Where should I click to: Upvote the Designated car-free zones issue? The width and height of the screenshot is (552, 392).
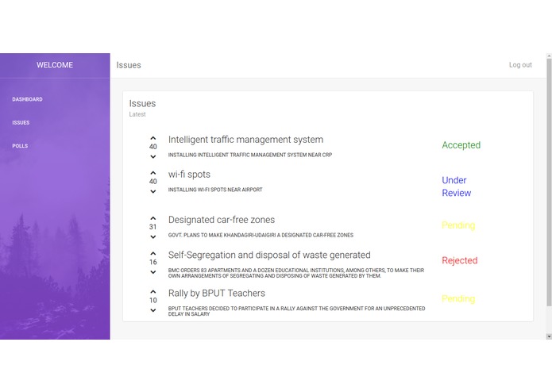click(152, 219)
